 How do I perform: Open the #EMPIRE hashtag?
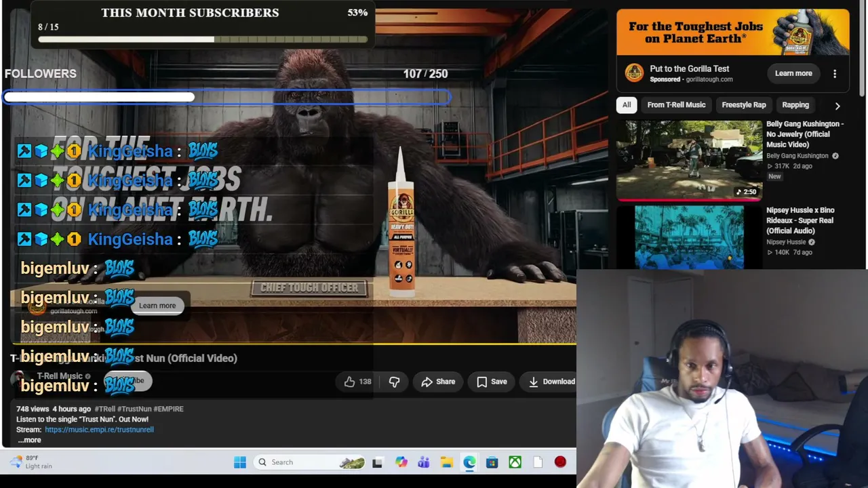coord(168,409)
